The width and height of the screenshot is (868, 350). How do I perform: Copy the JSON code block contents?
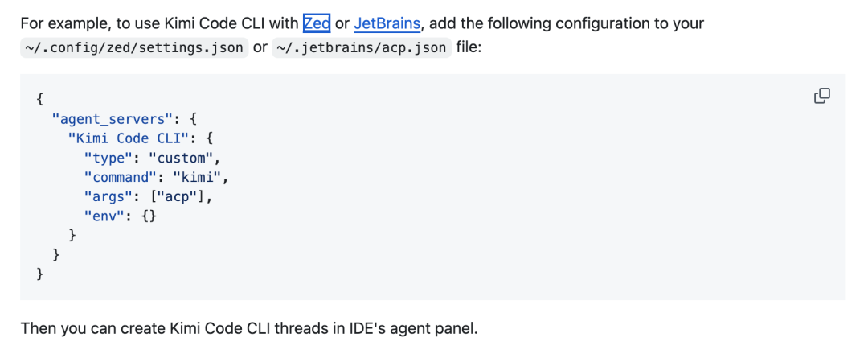pos(821,97)
